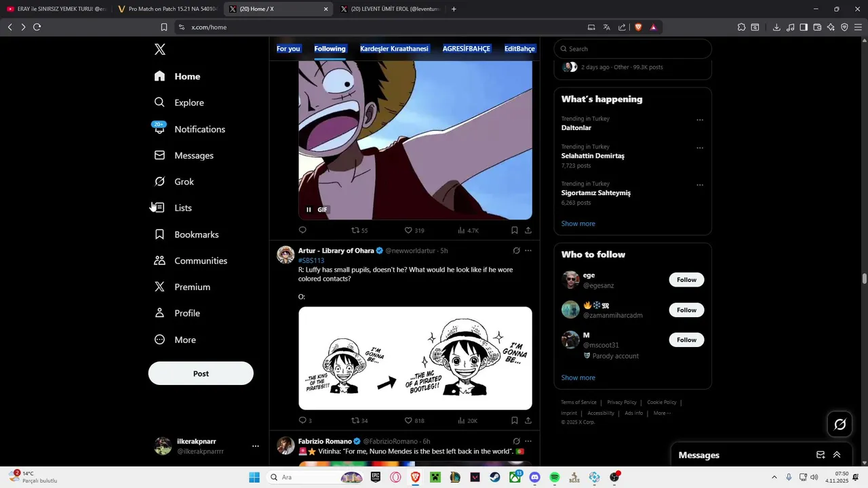
Task: Click the Brave Shields lion icon
Action: [637, 27]
